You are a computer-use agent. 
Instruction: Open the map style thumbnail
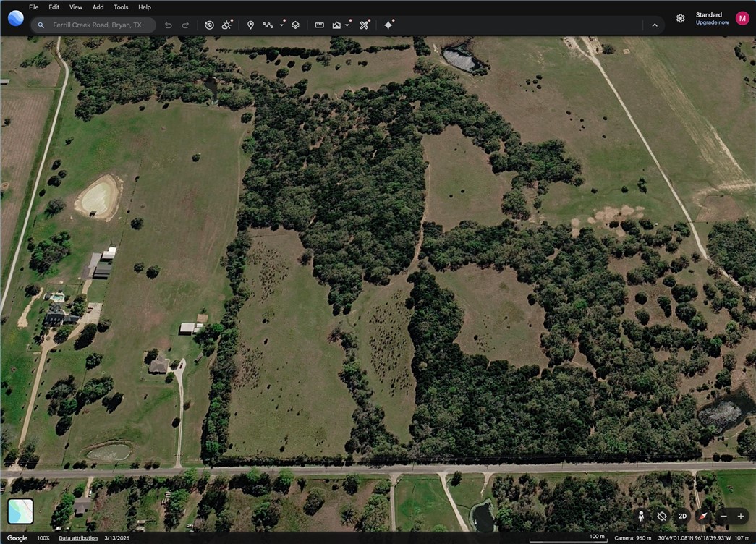[21, 511]
